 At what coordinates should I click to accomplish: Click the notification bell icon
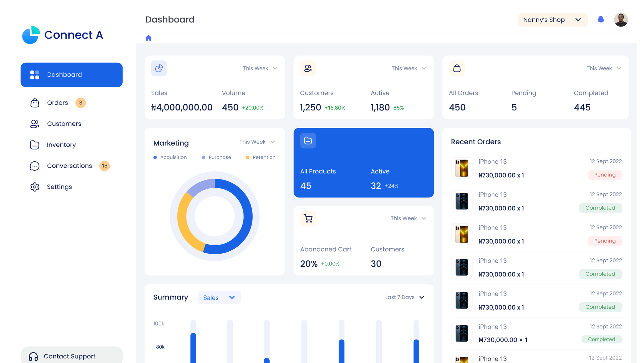pyautogui.click(x=601, y=19)
